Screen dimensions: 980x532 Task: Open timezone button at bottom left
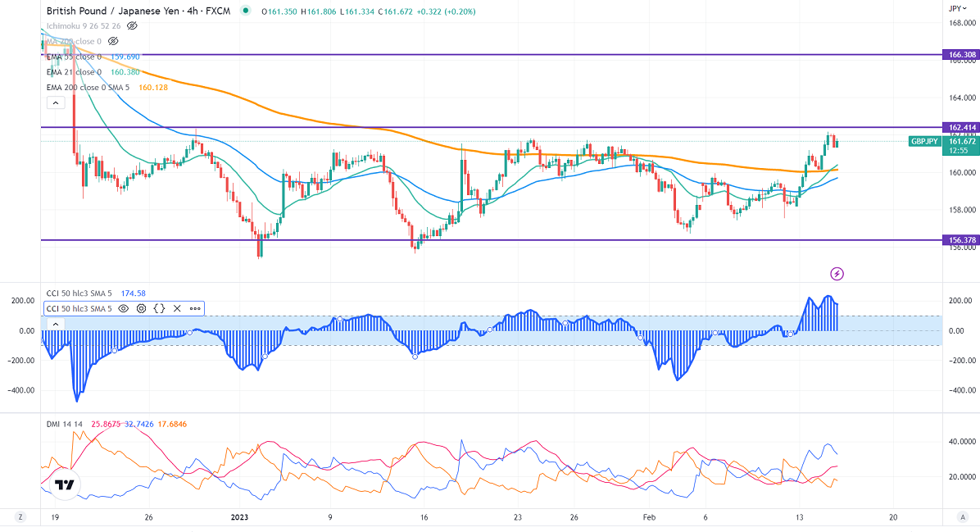click(20, 517)
